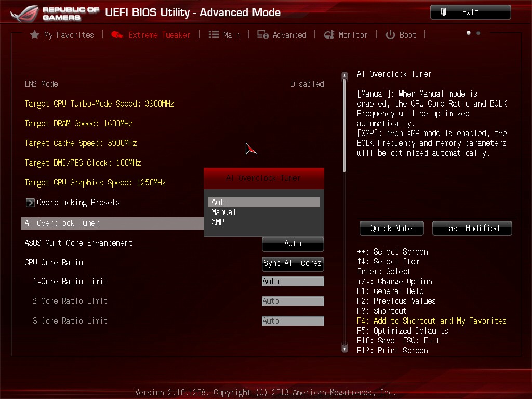Choose XMP in Ai Overclock Tuner popup

click(263, 222)
